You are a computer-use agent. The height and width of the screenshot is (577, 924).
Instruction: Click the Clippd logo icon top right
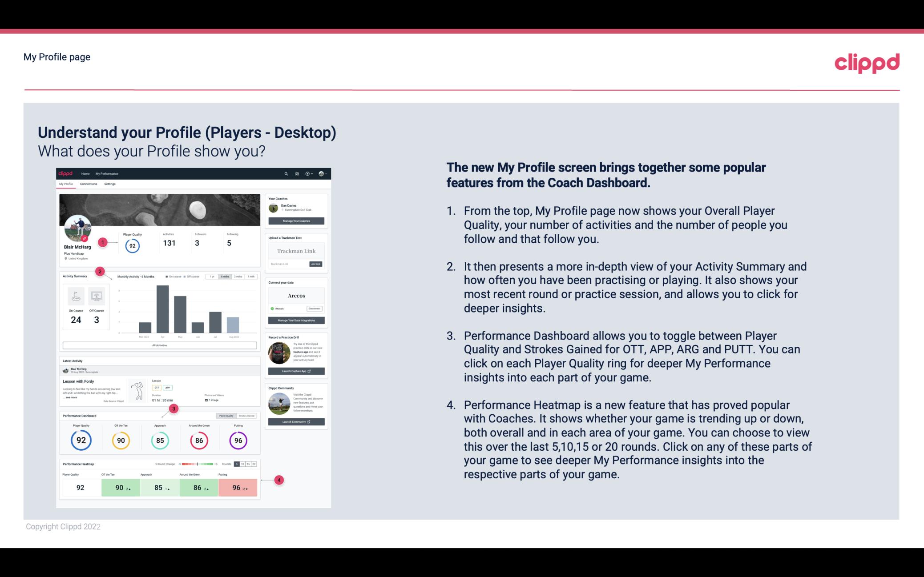[865, 62]
